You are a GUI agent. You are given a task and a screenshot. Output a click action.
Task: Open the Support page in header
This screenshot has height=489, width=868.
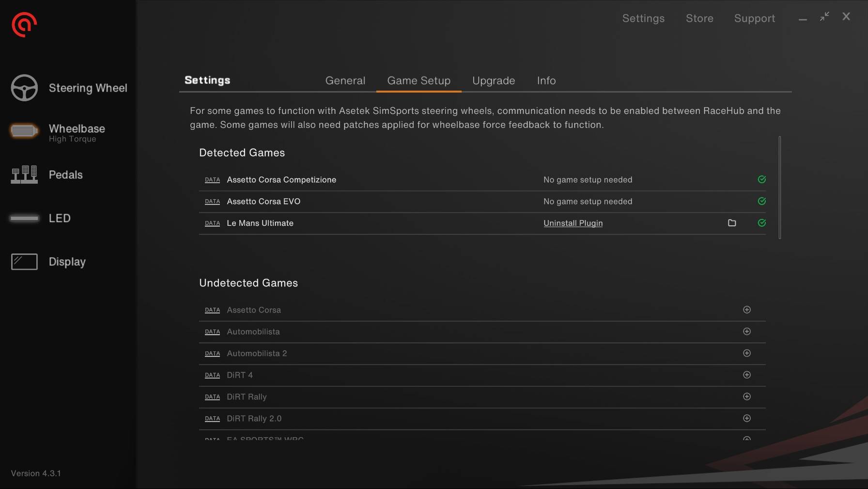[x=754, y=18]
